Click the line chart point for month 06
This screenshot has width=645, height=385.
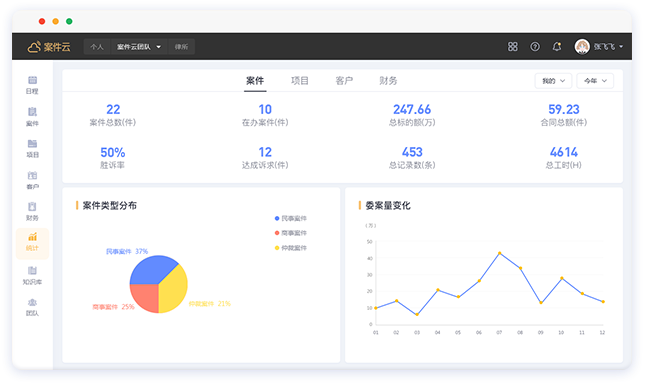coord(479,281)
